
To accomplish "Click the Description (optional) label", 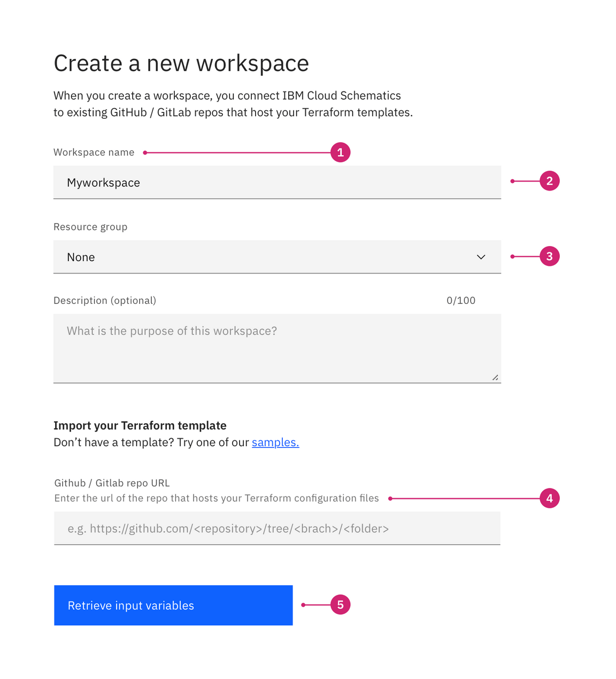I will pos(105,301).
